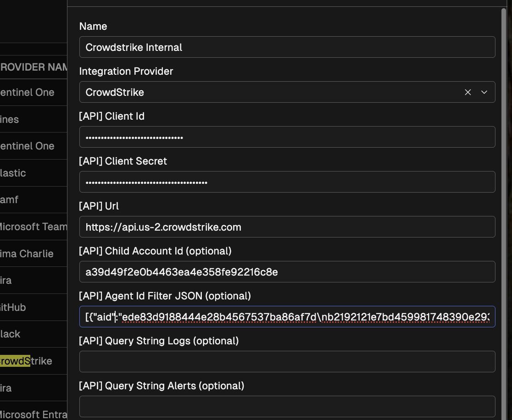Select the Slack provider row
The height and width of the screenshot is (420, 512).
[33, 334]
